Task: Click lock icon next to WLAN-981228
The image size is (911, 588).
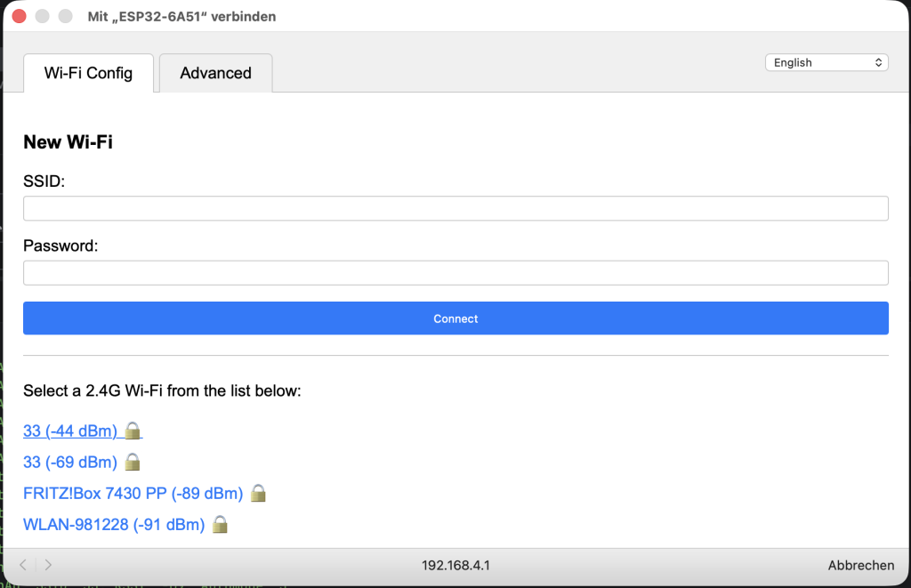Action: pyautogui.click(x=220, y=524)
